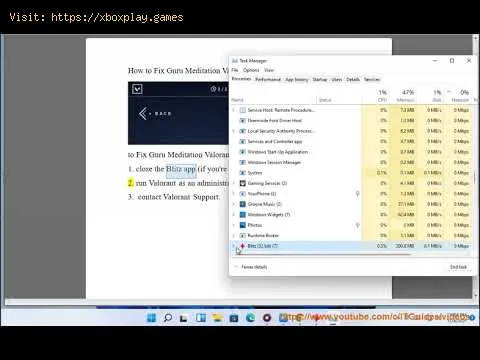Open the View menu in Task Manager
This screenshot has height=360, width=480.
click(x=269, y=70)
